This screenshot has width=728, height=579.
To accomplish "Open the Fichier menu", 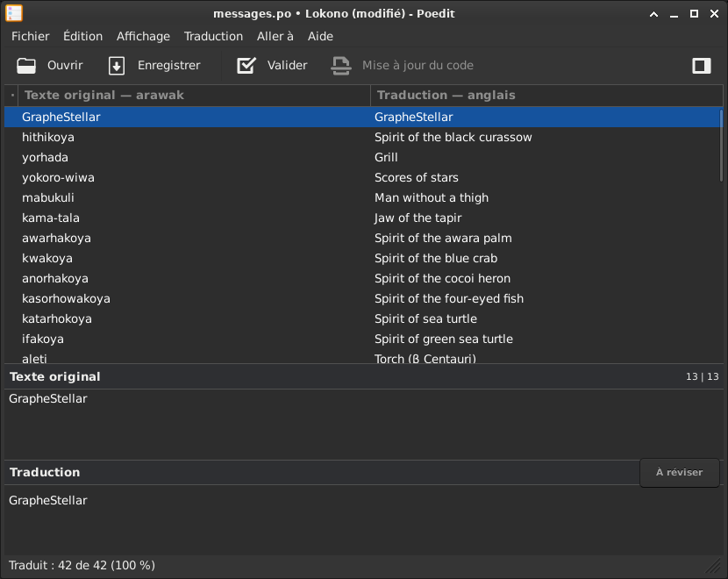I will [x=31, y=36].
